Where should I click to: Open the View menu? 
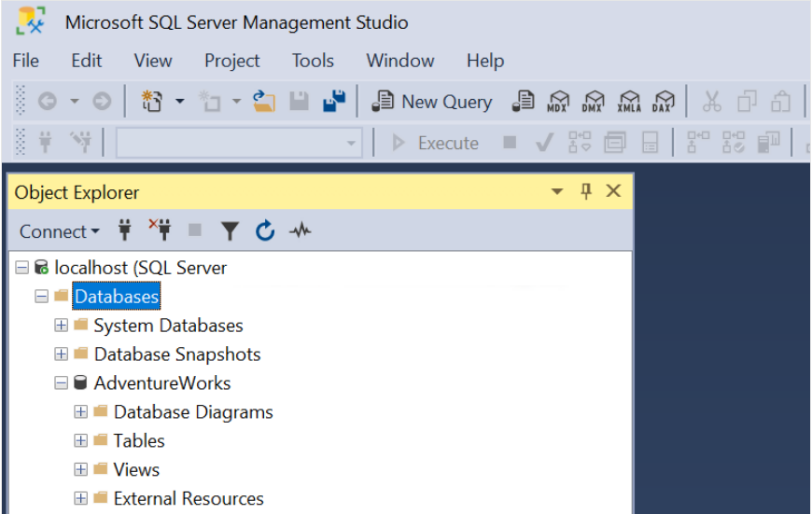(153, 61)
